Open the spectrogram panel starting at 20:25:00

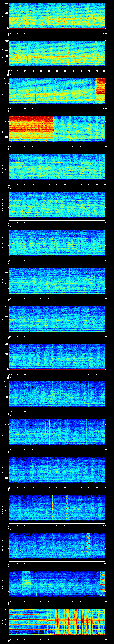click(x=57, y=356)
